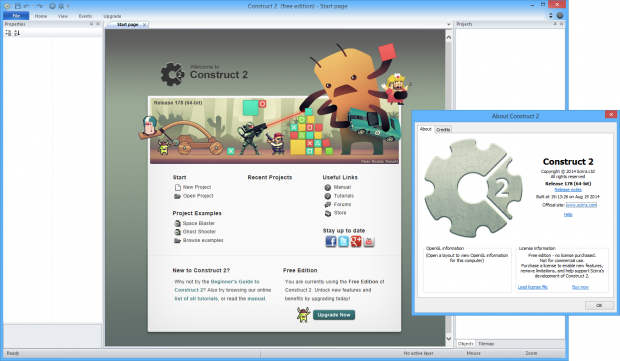Pin the Projects panel

[555, 24]
